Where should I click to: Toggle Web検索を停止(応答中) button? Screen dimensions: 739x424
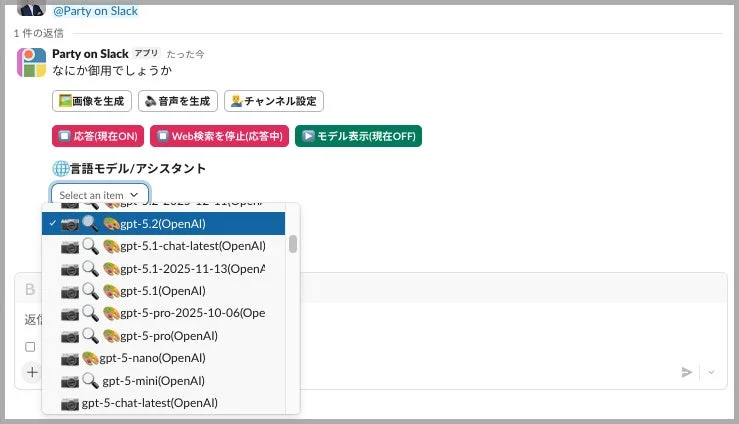point(220,136)
